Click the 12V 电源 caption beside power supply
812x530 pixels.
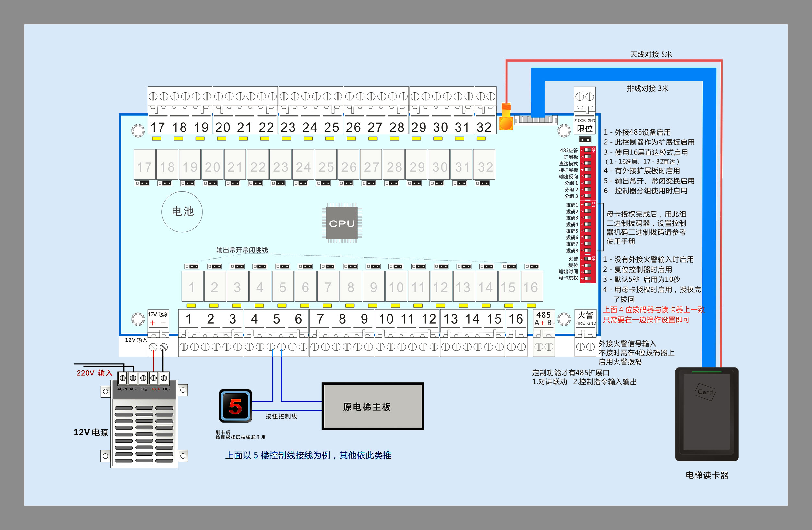click(x=90, y=432)
